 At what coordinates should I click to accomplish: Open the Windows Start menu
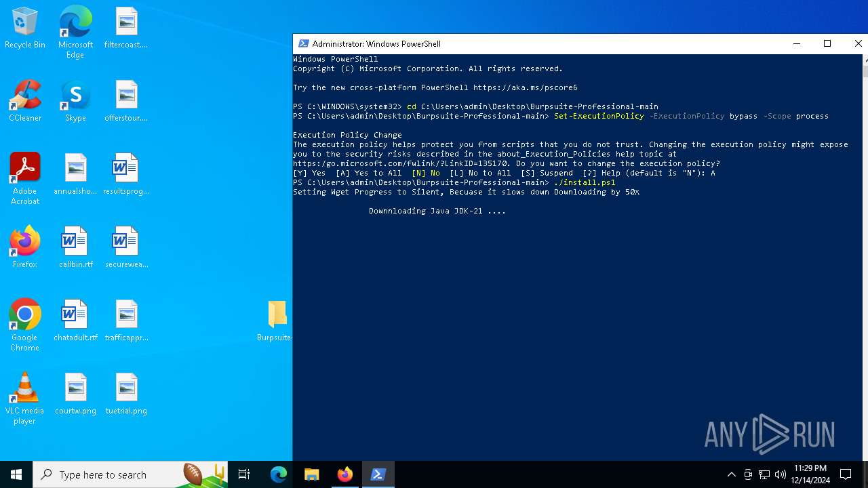[16, 474]
